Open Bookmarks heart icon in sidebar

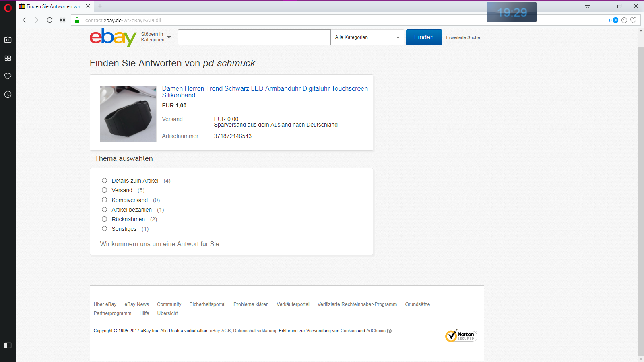8,76
